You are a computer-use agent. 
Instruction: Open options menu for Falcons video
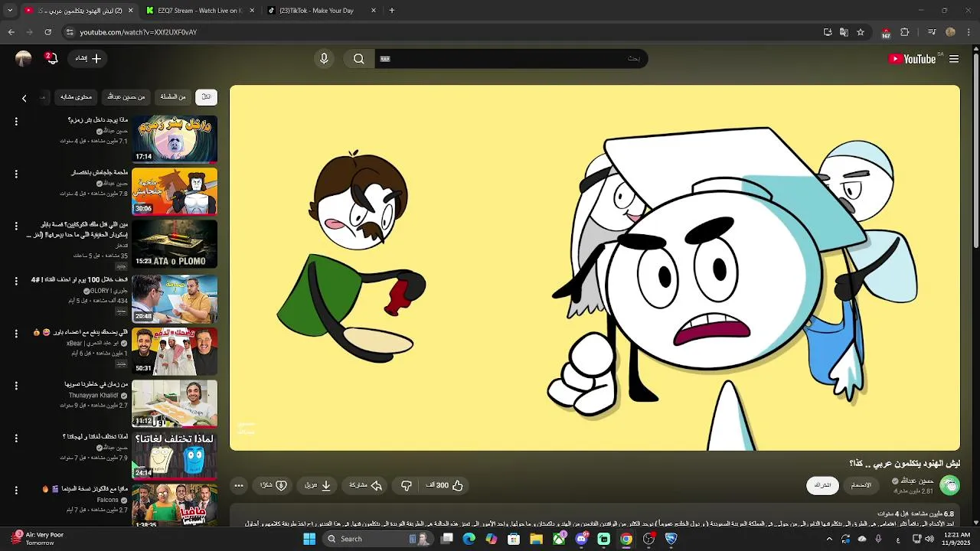click(x=16, y=491)
